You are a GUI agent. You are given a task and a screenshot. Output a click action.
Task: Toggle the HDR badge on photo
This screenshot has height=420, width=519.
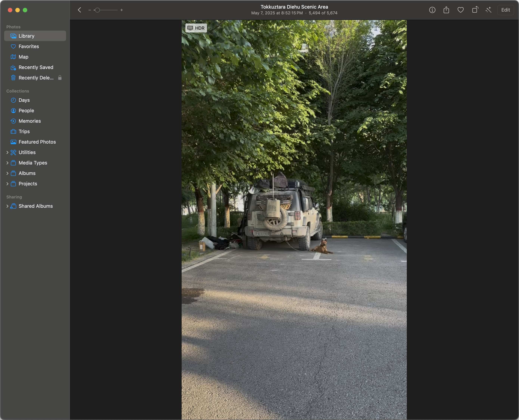click(x=196, y=28)
